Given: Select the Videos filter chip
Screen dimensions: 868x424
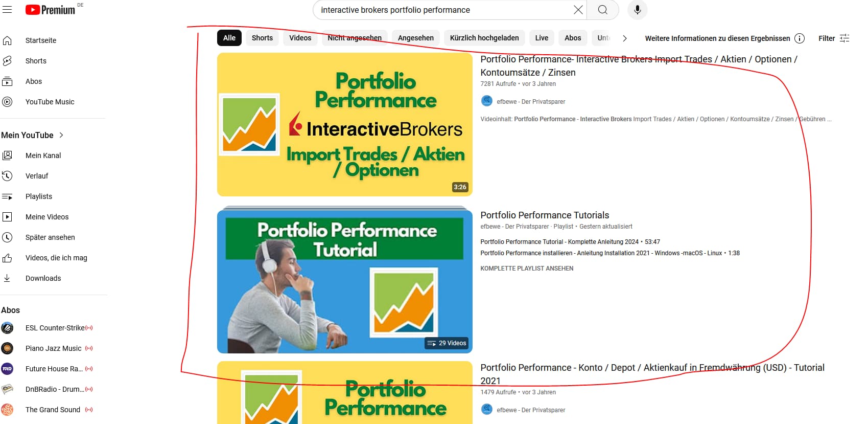Looking at the screenshot, I should point(300,38).
